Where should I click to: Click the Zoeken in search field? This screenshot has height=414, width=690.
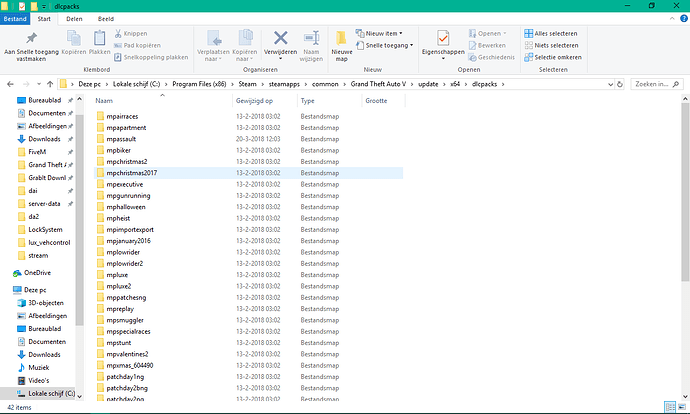click(x=657, y=84)
